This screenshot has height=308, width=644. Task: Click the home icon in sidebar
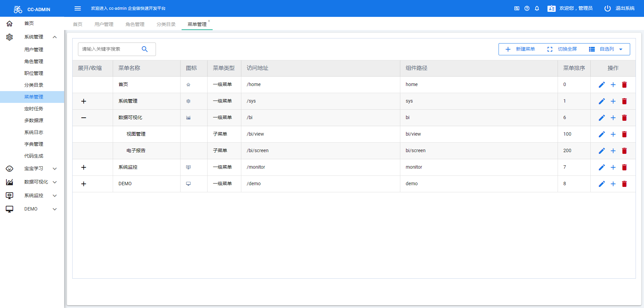pos(9,24)
